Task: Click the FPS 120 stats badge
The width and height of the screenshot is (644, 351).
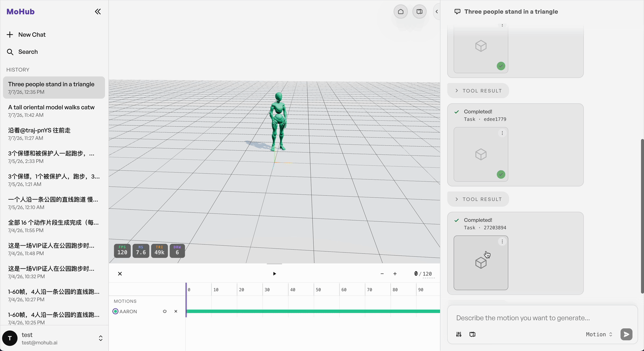Action: 122,251
